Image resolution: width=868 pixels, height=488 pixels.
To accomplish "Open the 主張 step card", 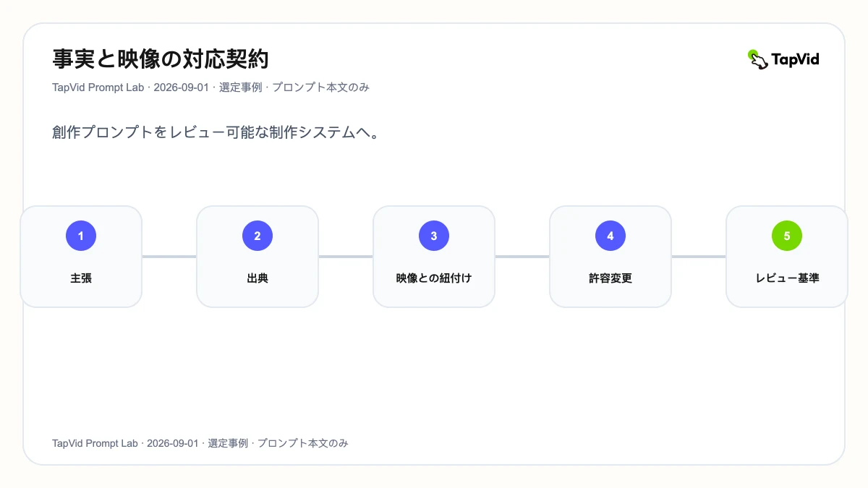I will tap(81, 257).
